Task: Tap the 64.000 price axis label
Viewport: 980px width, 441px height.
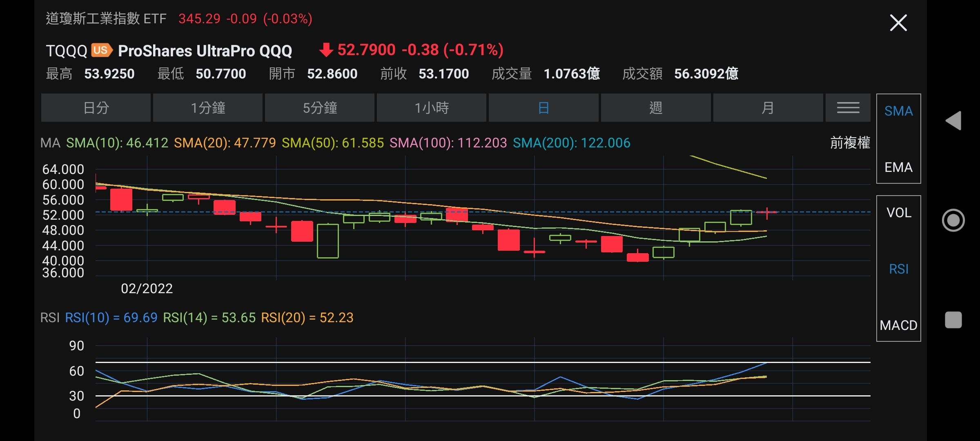Action: (x=63, y=169)
